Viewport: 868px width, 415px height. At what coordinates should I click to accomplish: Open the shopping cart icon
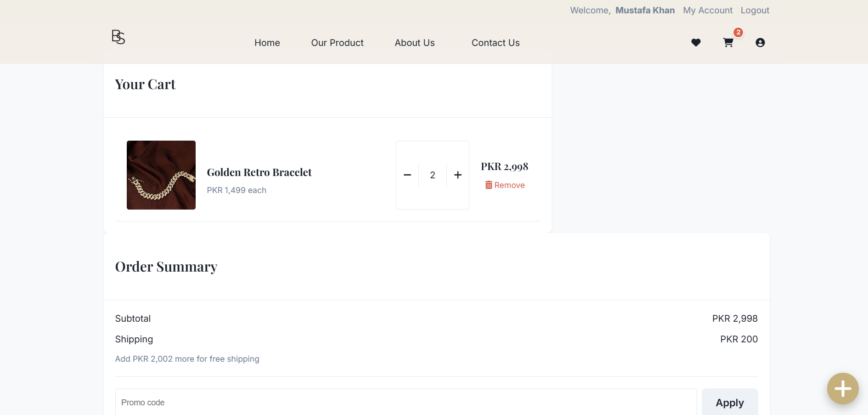(x=728, y=43)
